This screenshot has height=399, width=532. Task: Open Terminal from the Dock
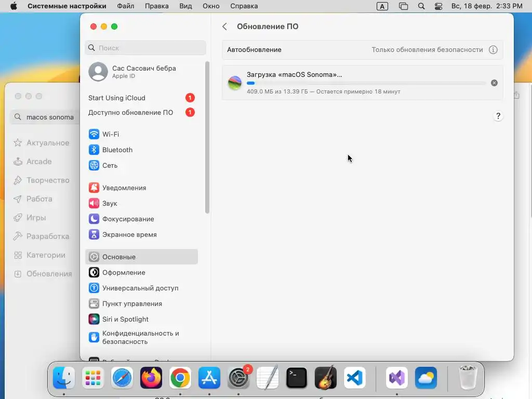(297, 378)
